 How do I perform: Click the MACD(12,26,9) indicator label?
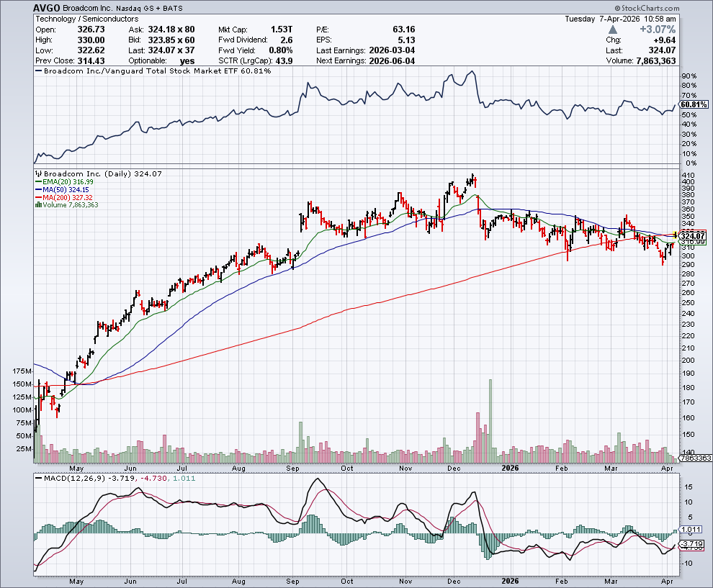click(72, 478)
